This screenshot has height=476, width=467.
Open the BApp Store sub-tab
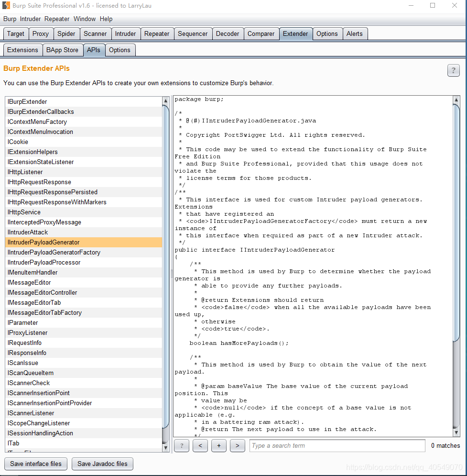[x=63, y=50]
